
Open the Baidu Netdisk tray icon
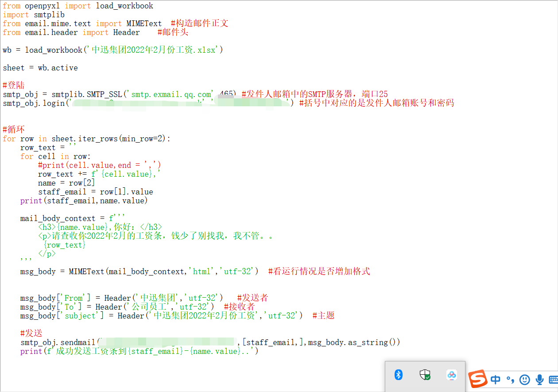pos(451,375)
